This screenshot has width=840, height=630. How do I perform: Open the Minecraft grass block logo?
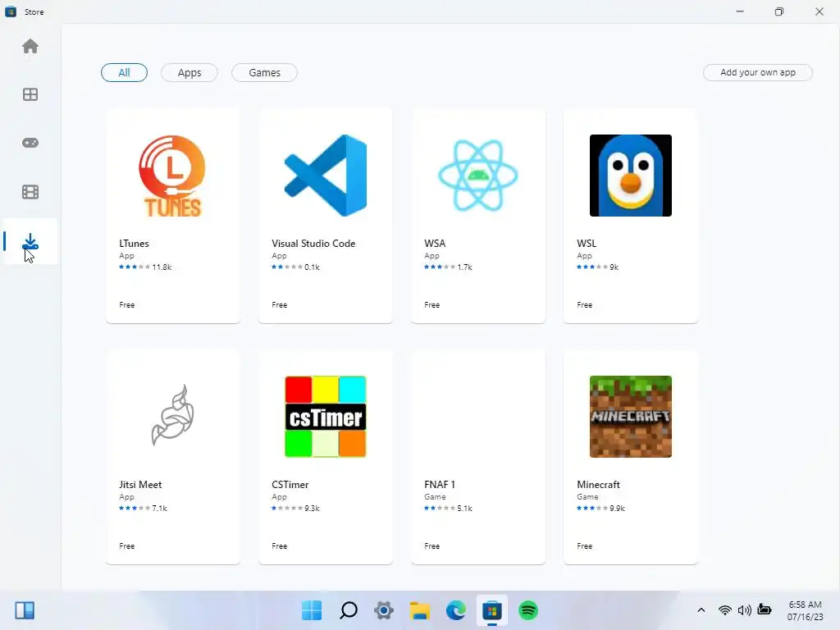tap(631, 417)
